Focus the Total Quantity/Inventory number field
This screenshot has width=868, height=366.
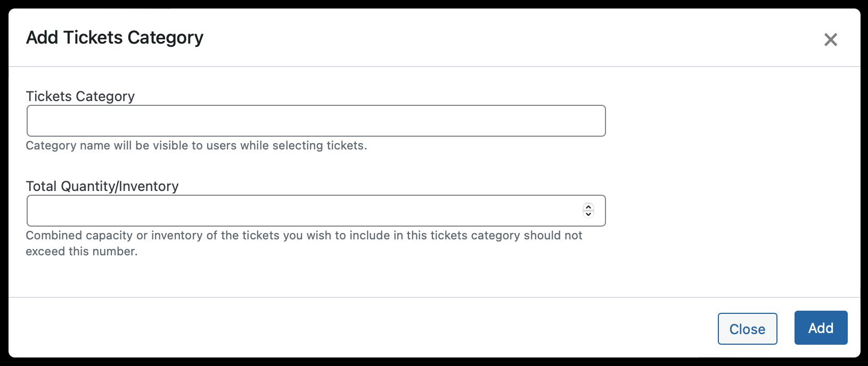(x=316, y=211)
